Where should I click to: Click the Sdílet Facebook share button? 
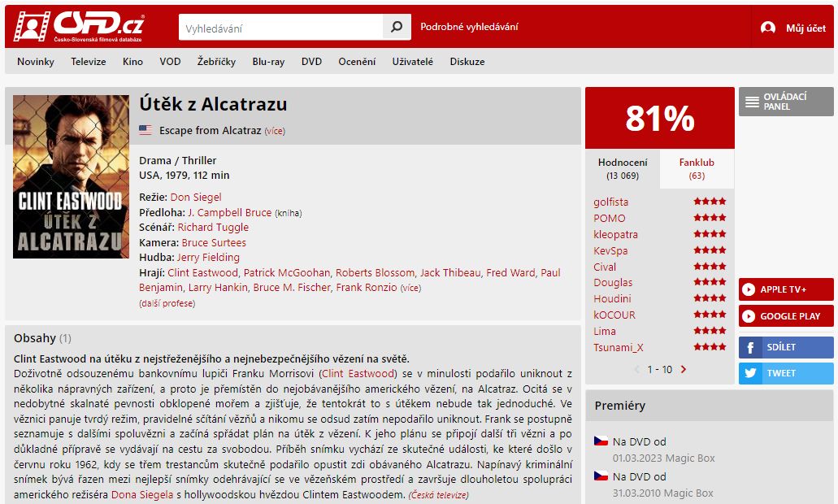coord(786,347)
